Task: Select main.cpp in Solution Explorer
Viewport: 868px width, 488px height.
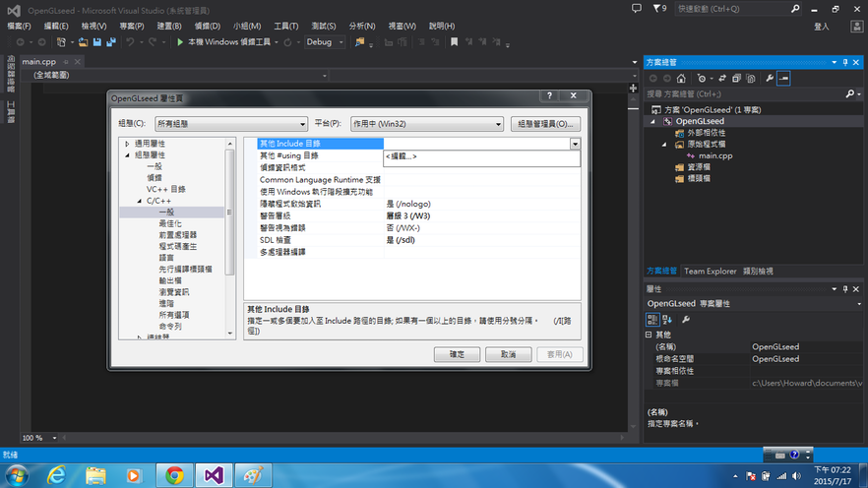Action: pyautogui.click(x=715, y=156)
